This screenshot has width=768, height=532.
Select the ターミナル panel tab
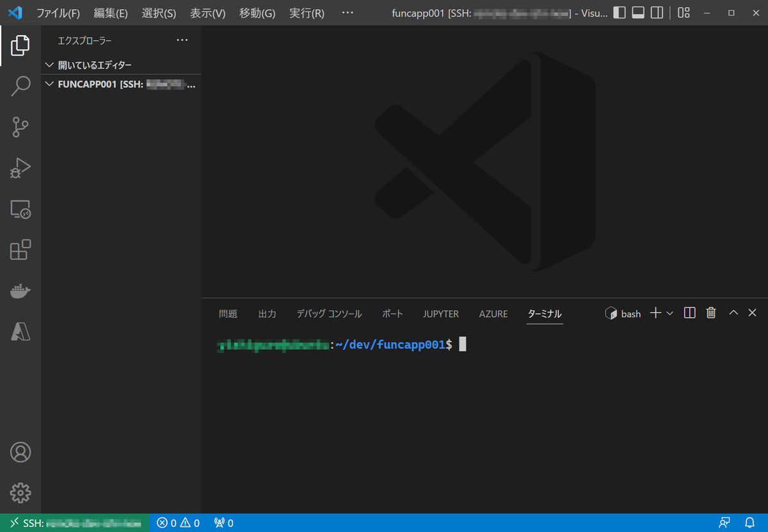(545, 314)
